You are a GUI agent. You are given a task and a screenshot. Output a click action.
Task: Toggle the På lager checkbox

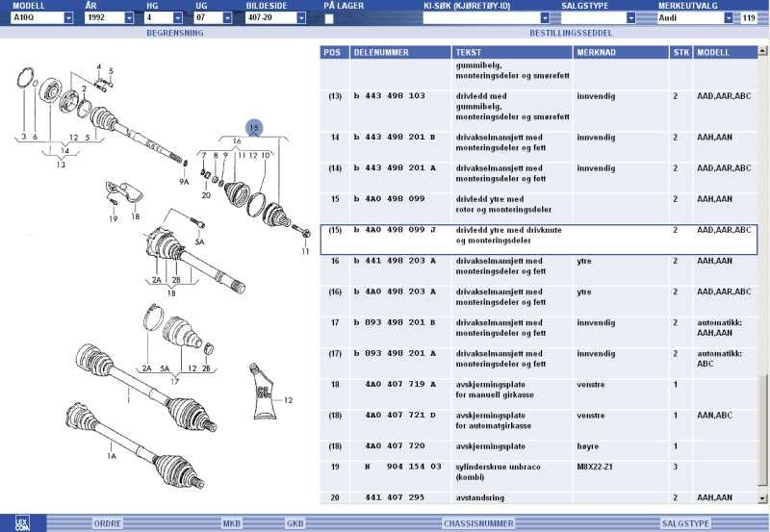[x=330, y=18]
